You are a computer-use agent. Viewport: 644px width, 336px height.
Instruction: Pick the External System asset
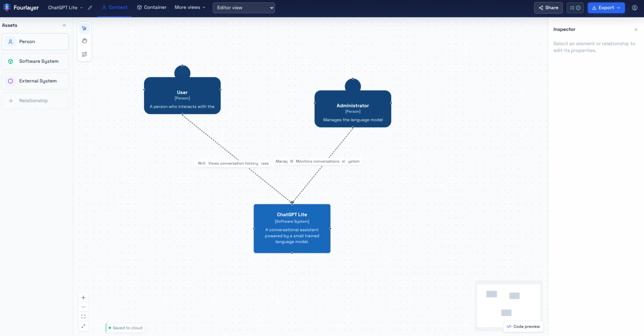pyautogui.click(x=35, y=81)
